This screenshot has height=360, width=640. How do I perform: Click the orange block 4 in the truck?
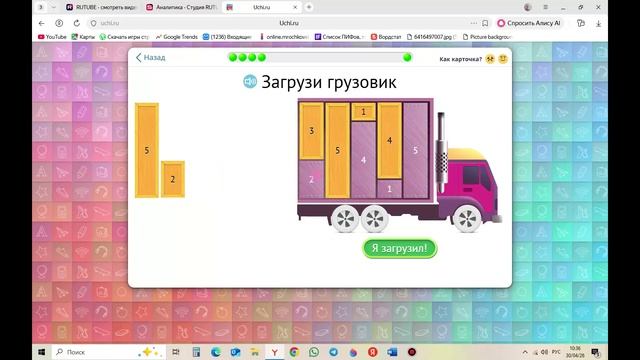(389, 140)
